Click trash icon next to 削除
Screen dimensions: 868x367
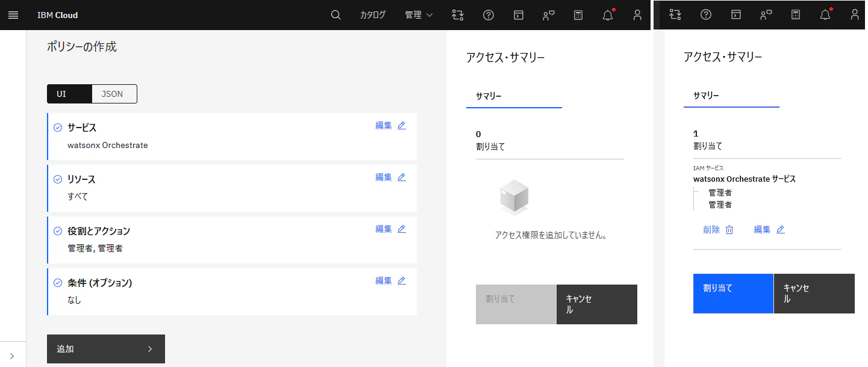[x=729, y=230]
